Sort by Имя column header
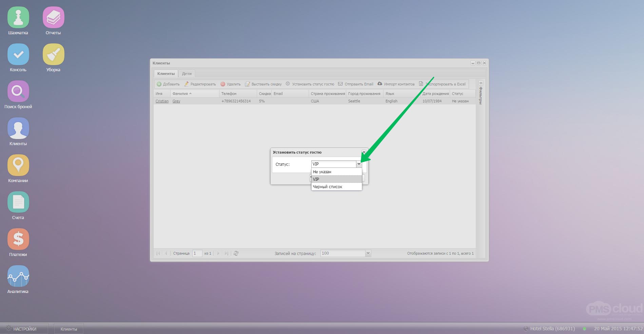 click(162, 94)
